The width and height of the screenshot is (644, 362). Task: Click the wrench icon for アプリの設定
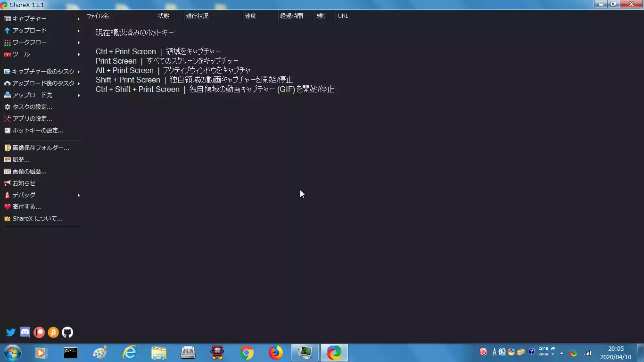8,119
